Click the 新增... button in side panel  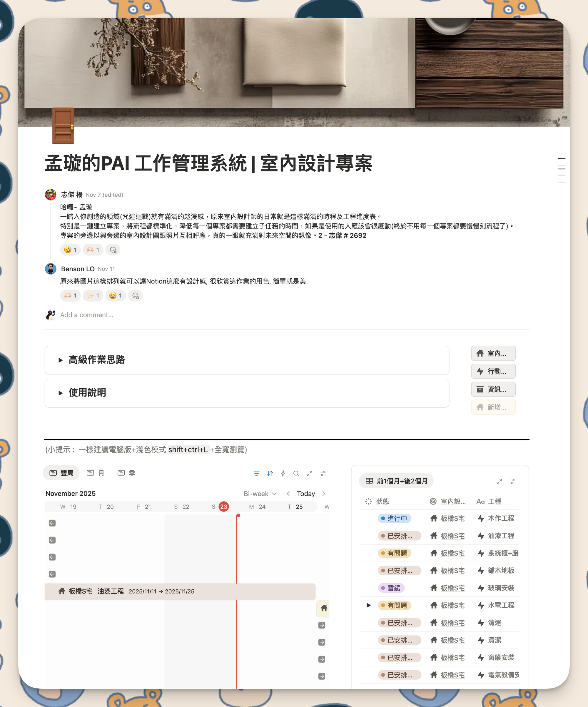(493, 407)
